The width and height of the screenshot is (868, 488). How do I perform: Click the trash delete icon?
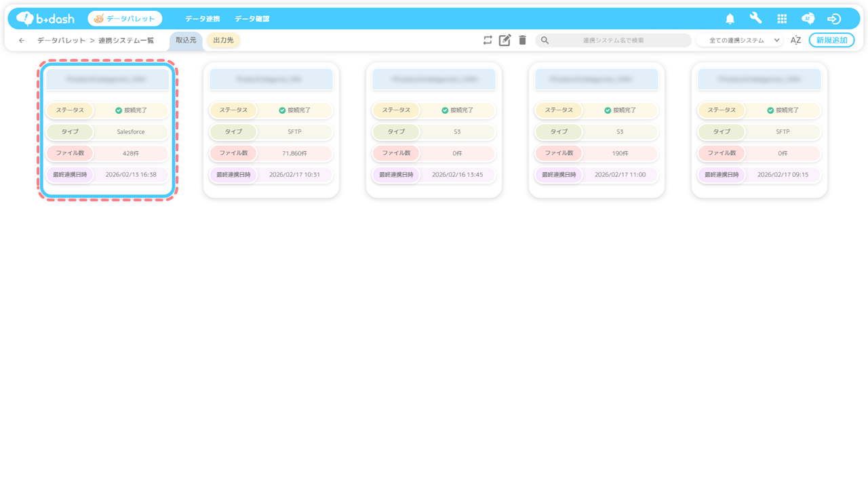pos(522,40)
